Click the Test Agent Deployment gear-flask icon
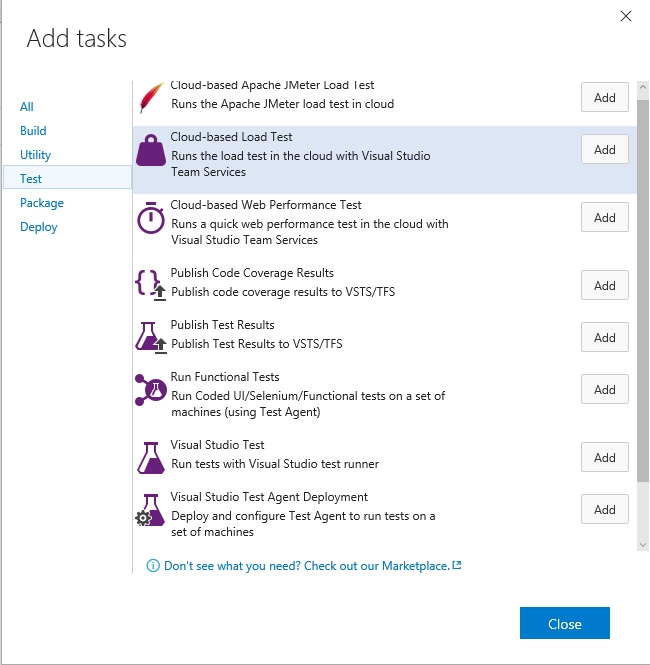Screen dimensions: 650x665 click(x=150, y=510)
